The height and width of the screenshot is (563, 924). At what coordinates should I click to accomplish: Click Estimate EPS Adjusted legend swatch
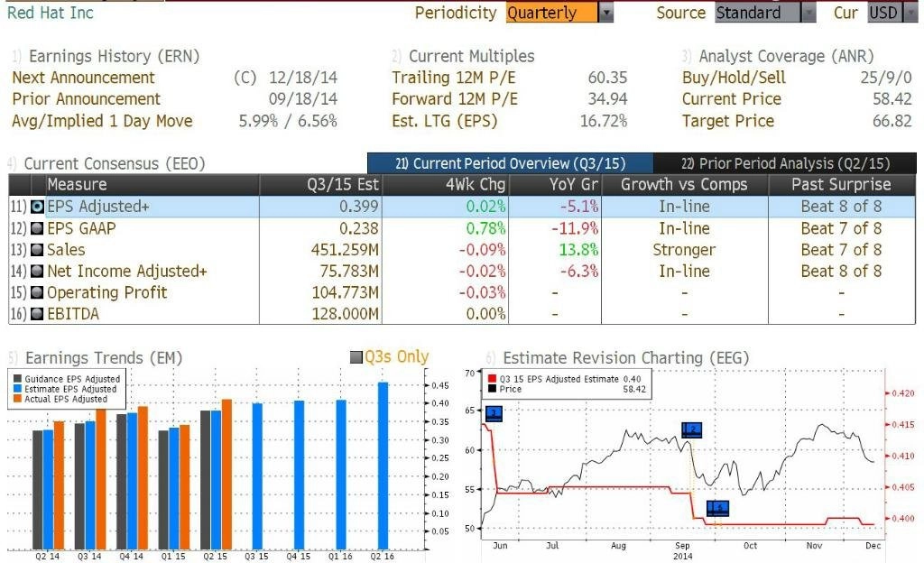18,389
